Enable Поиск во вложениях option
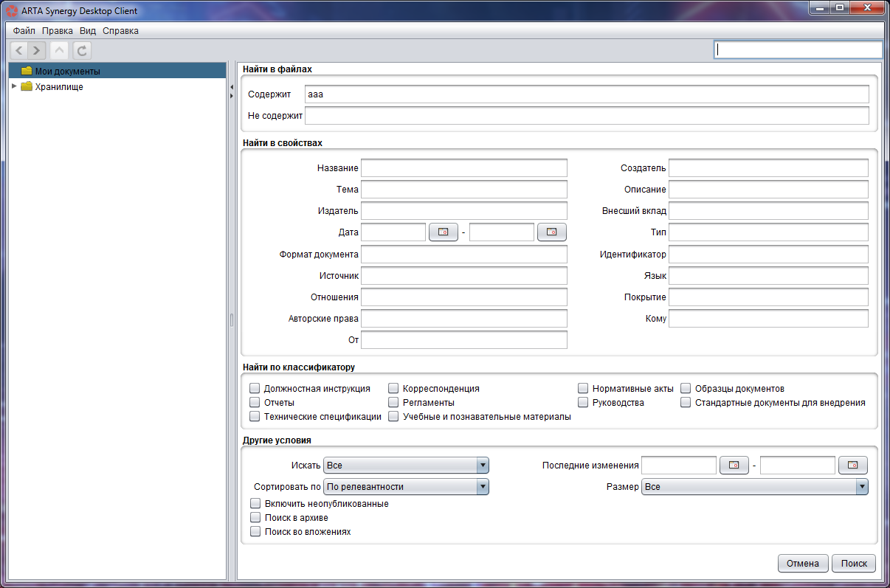Screen dimensions: 890x588 pos(255,531)
